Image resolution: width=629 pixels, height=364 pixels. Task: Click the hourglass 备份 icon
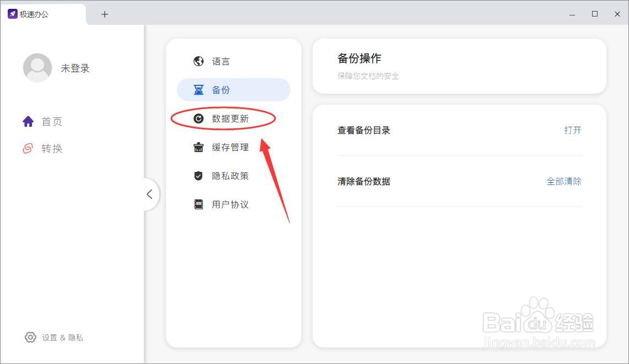pyautogui.click(x=198, y=90)
